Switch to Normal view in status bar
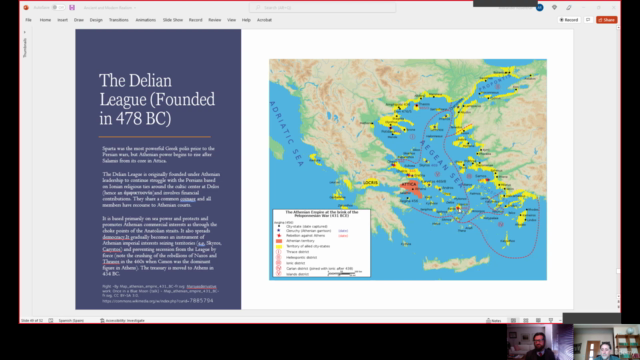 pos(513,320)
